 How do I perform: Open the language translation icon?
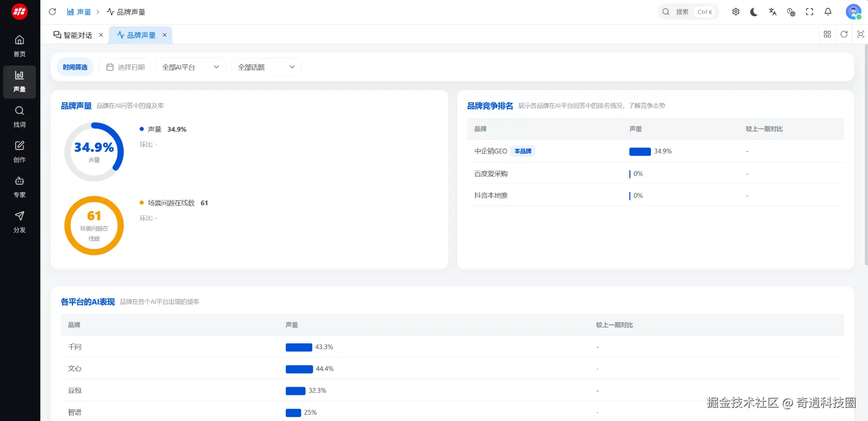[773, 12]
